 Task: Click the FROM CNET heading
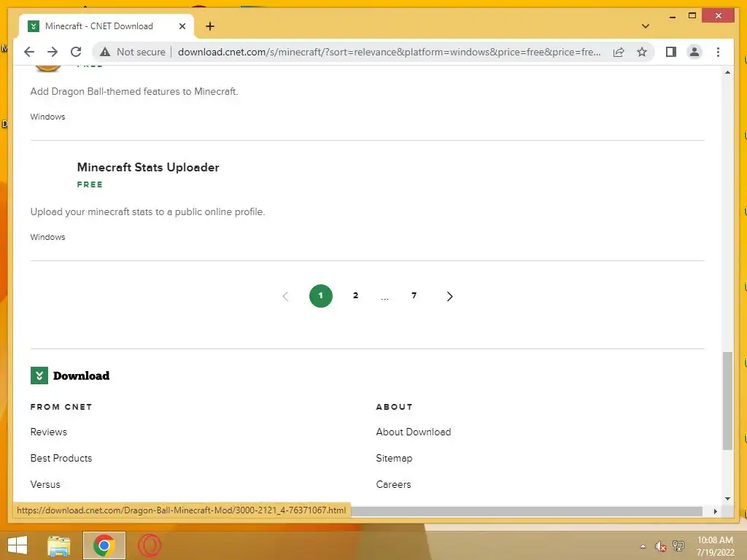61,407
